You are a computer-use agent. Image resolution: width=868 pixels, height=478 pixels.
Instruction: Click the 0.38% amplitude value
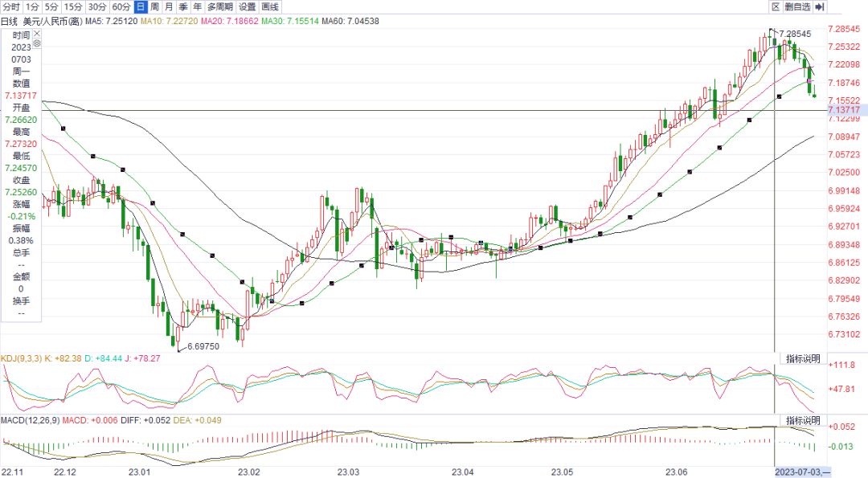coord(21,241)
